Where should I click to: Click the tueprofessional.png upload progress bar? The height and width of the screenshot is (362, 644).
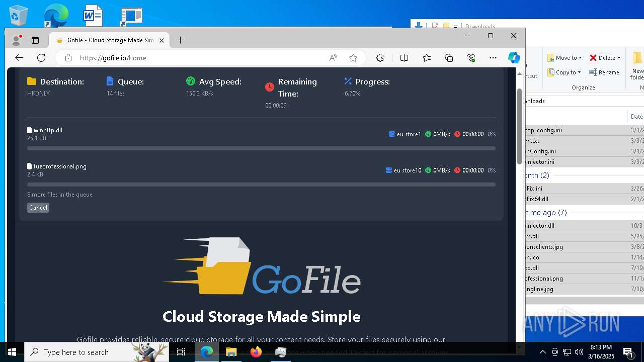261,185
